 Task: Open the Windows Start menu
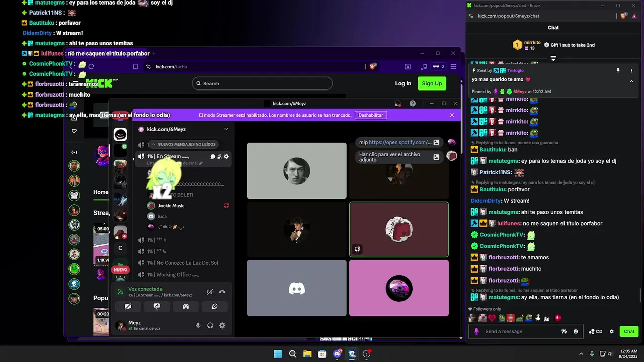pos(278,354)
